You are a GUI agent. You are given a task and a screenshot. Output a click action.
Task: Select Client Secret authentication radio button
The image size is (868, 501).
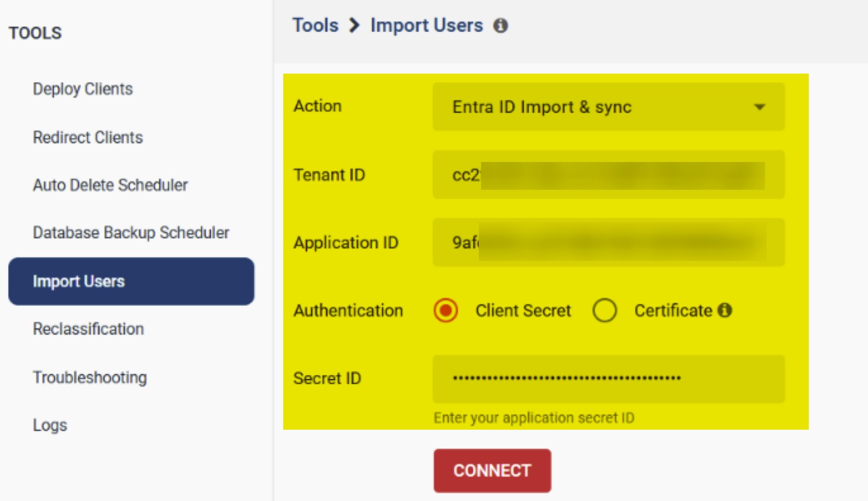446,311
